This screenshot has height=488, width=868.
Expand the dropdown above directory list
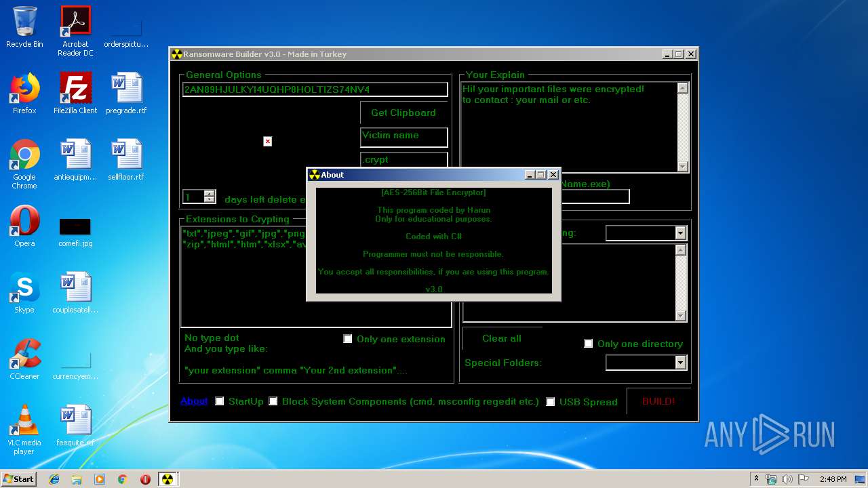pyautogui.click(x=681, y=232)
